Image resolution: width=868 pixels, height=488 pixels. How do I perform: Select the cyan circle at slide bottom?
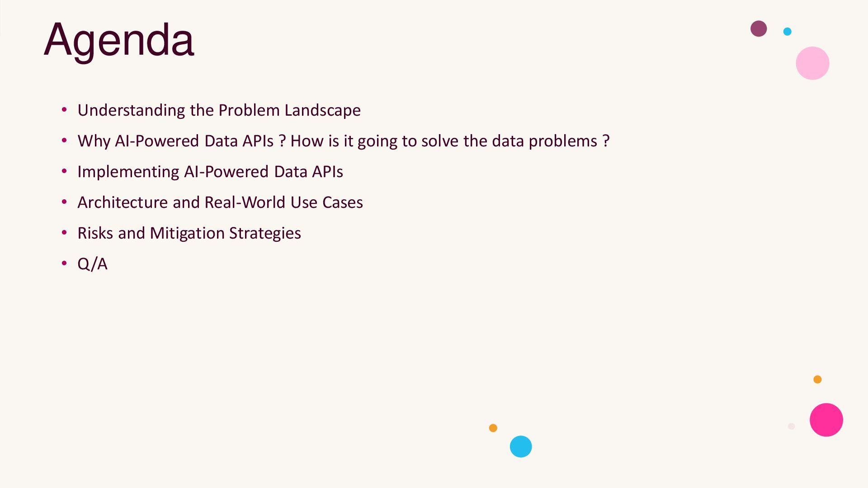pos(521,446)
